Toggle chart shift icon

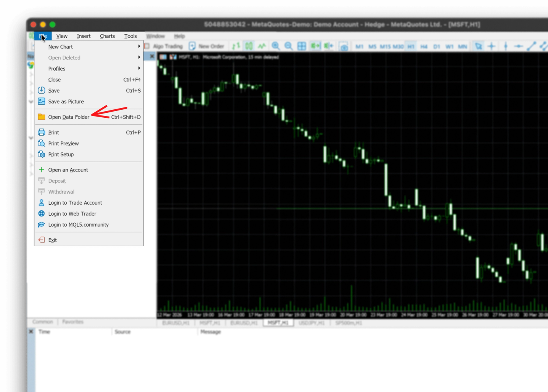point(328,46)
